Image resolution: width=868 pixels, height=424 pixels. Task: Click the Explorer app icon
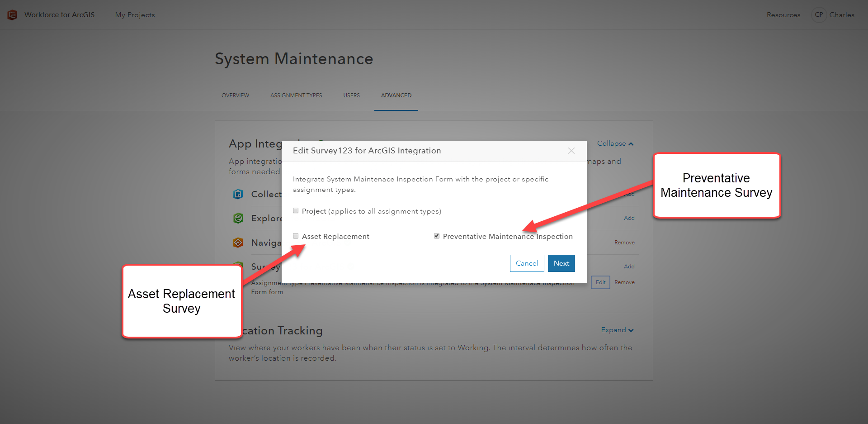[238, 218]
